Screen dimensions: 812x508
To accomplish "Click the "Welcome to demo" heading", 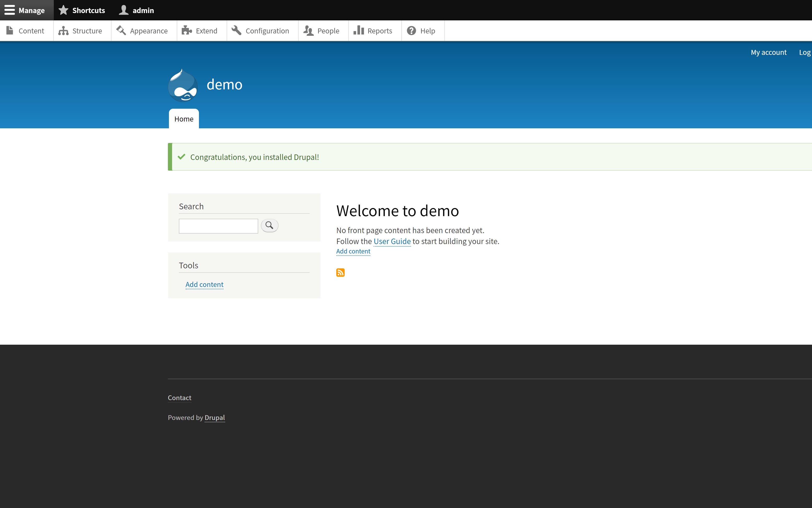I will coord(397,211).
